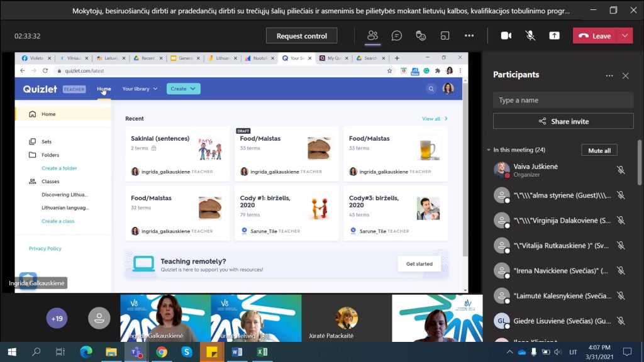Open Microsoft Teams from the taskbar
Image resolution: width=644 pixels, height=362 pixels.
(x=135, y=352)
